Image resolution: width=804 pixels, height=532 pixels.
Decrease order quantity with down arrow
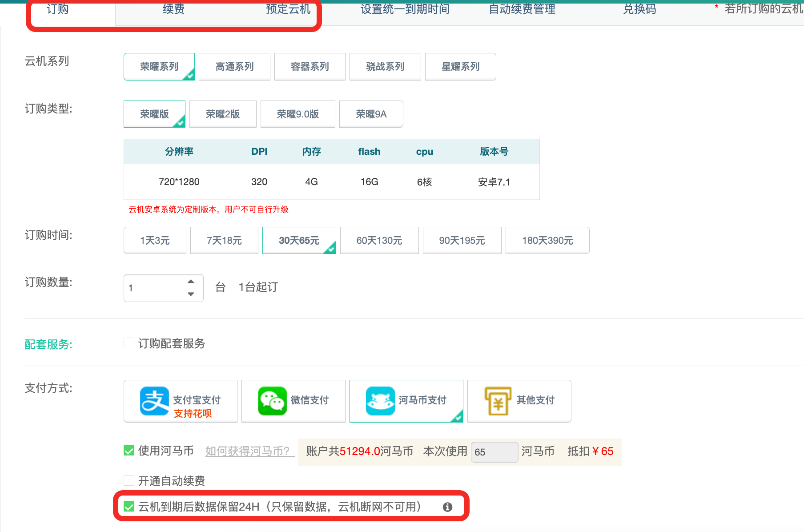coord(191,294)
